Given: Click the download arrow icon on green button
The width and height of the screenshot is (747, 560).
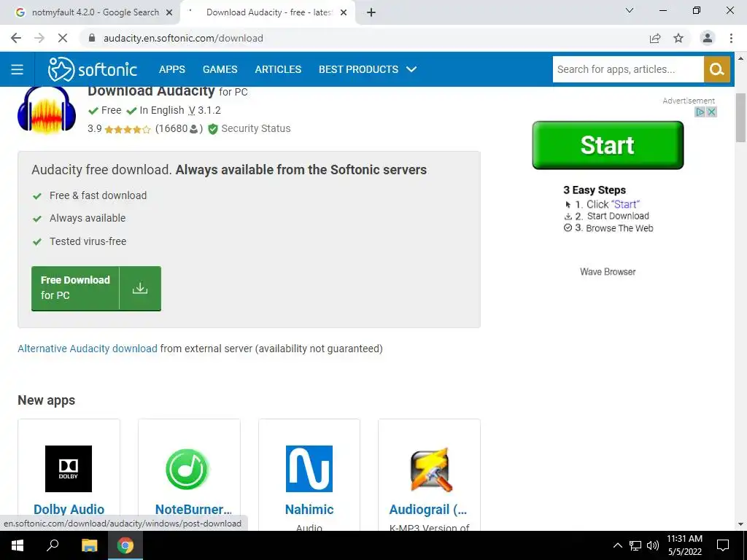Looking at the screenshot, I should [x=140, y=288].
